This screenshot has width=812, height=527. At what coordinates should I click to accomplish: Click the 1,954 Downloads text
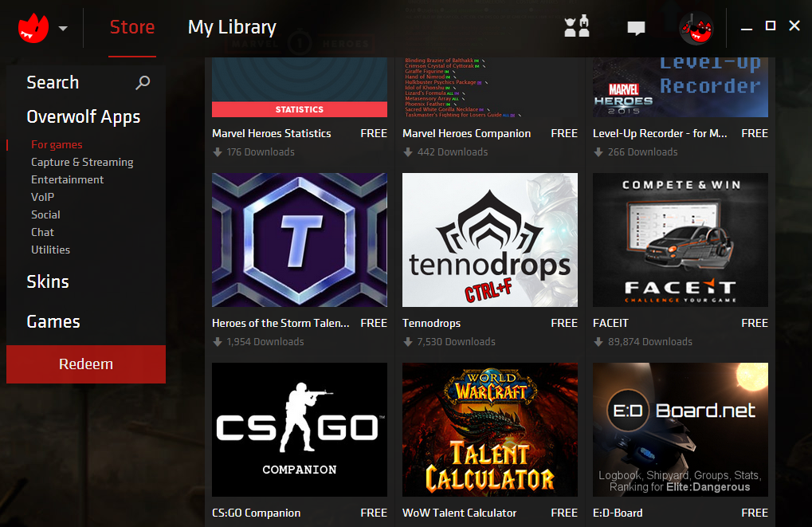coord(265,342)
